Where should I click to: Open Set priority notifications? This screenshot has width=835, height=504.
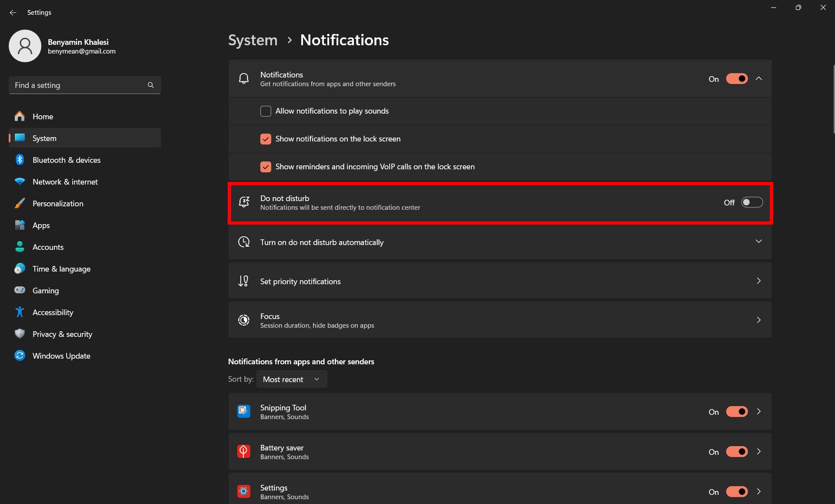coord(500,281)
